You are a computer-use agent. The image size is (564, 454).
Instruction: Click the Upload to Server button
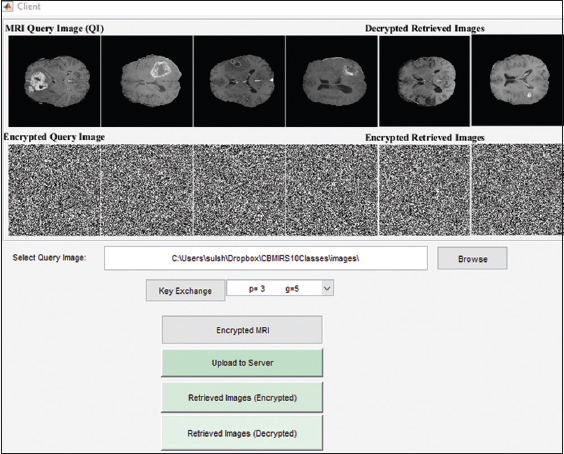tap(242, 363)
